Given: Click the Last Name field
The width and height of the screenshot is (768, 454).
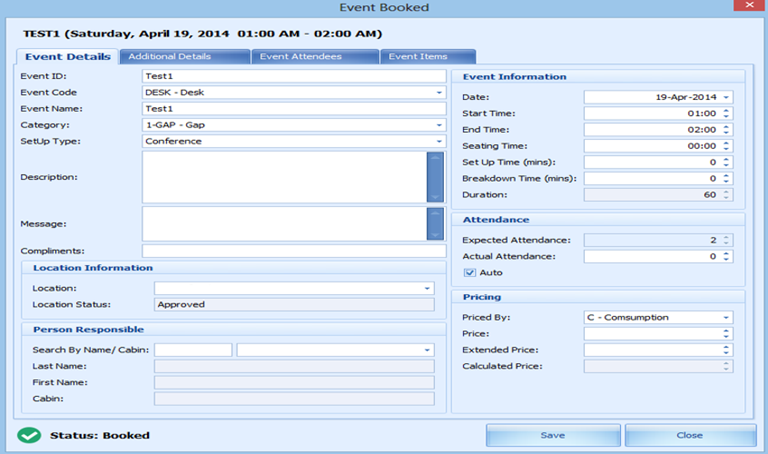Looking at the screenshot, I should click(294, 366).
